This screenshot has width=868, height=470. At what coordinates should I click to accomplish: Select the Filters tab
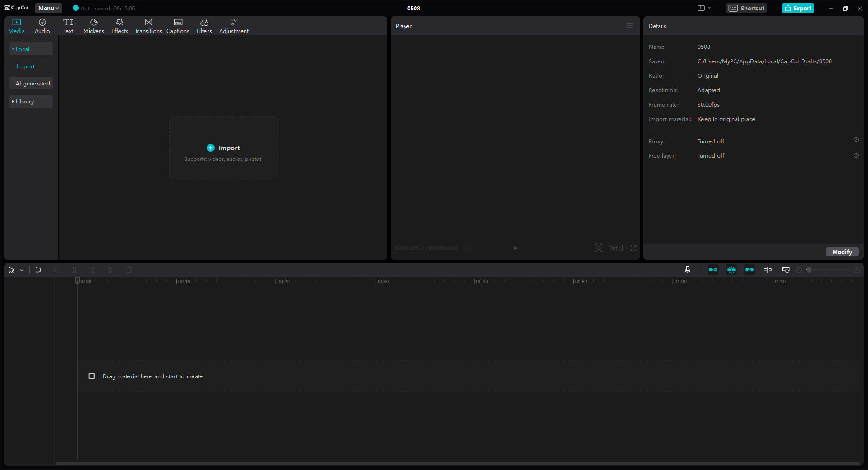click(204, 25)
